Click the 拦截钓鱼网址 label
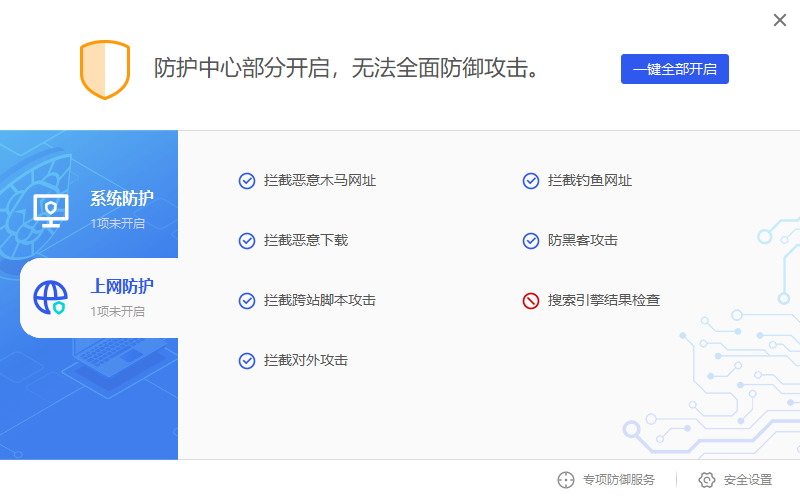800x500 pixels. click(x=590, y=181)
